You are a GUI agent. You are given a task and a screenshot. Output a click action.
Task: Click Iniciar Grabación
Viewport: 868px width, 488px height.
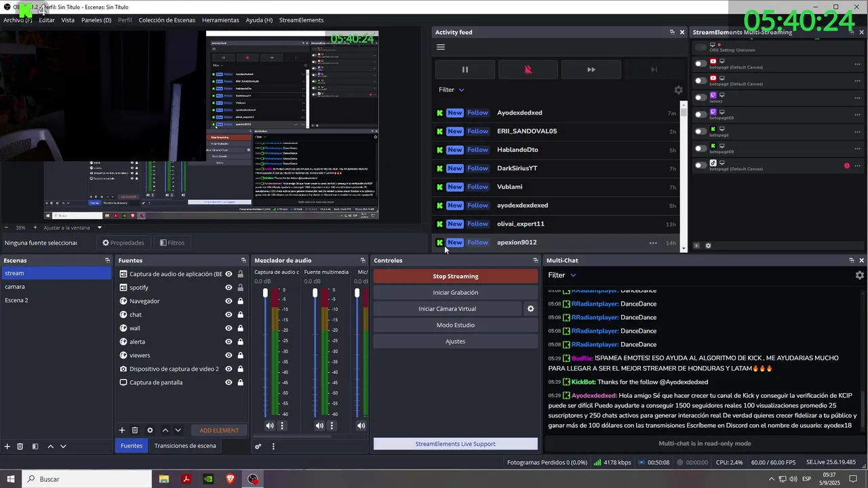[x=456, y=292]
